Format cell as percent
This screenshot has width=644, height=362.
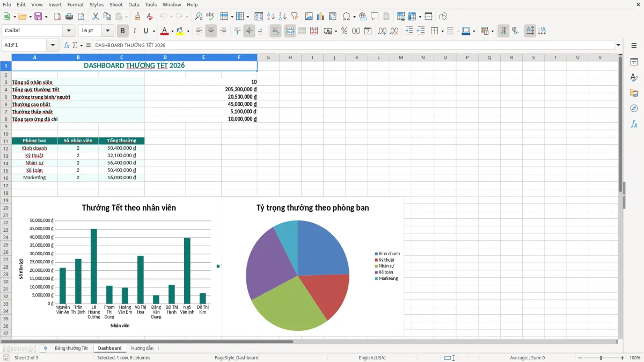coord(344,31)
